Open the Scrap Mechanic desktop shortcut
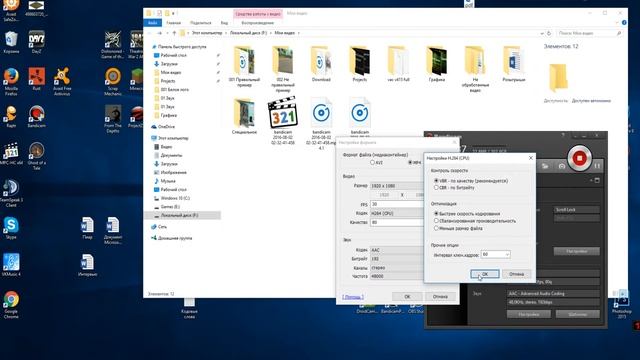Image resolution: width=640 pixels, height=360 pixels. click(113, 82)
